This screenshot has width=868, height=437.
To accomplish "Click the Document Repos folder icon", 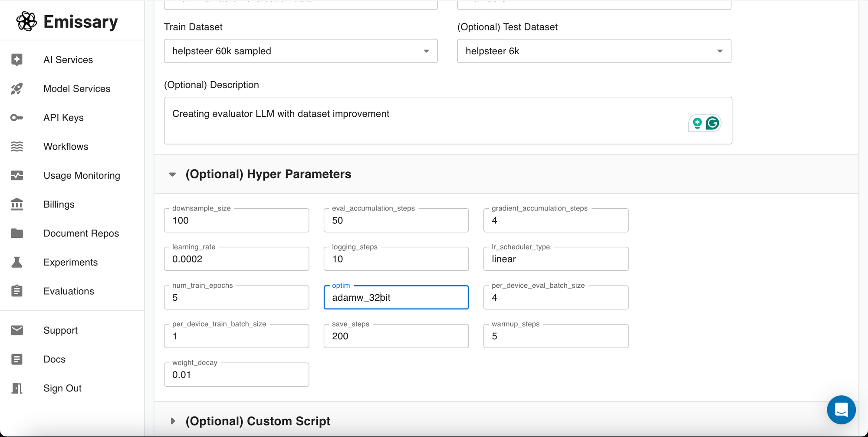I will pos(17,233).
